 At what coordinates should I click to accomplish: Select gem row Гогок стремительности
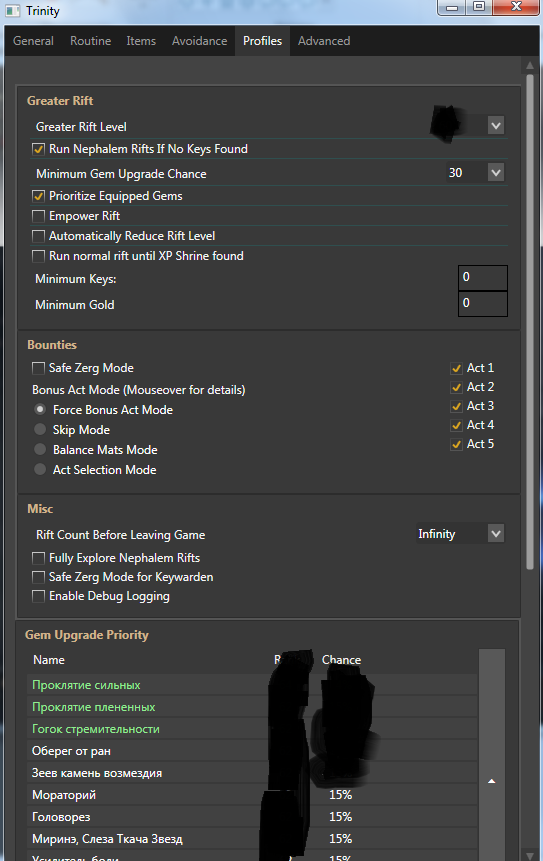coord(252,729)
